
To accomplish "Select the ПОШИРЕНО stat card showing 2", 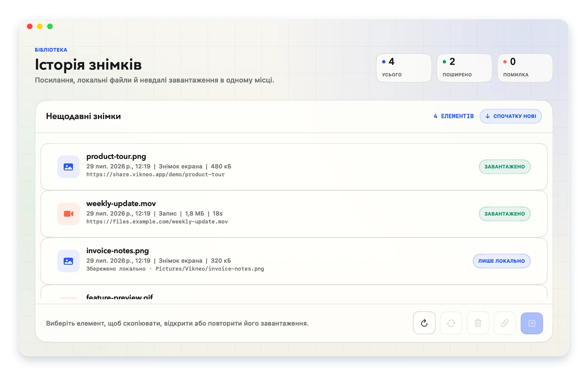I will click(464, 68).
